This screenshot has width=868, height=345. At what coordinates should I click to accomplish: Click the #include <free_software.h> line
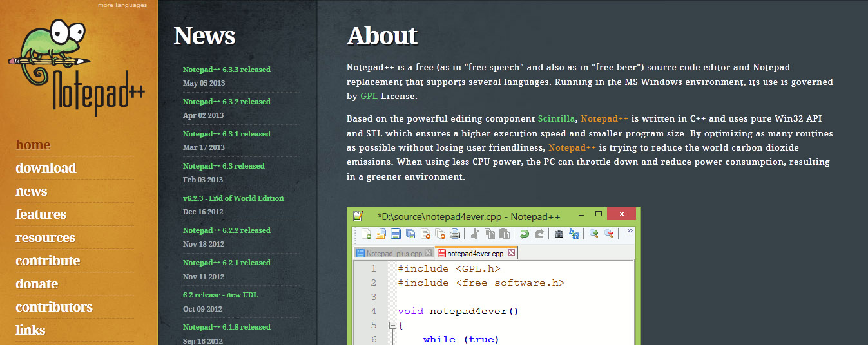point(481,283)
